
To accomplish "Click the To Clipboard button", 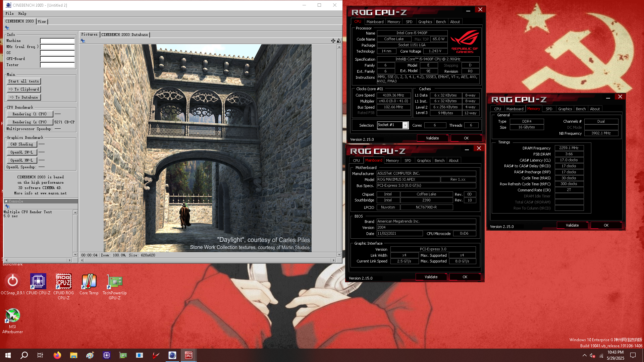I will (24, 89).
